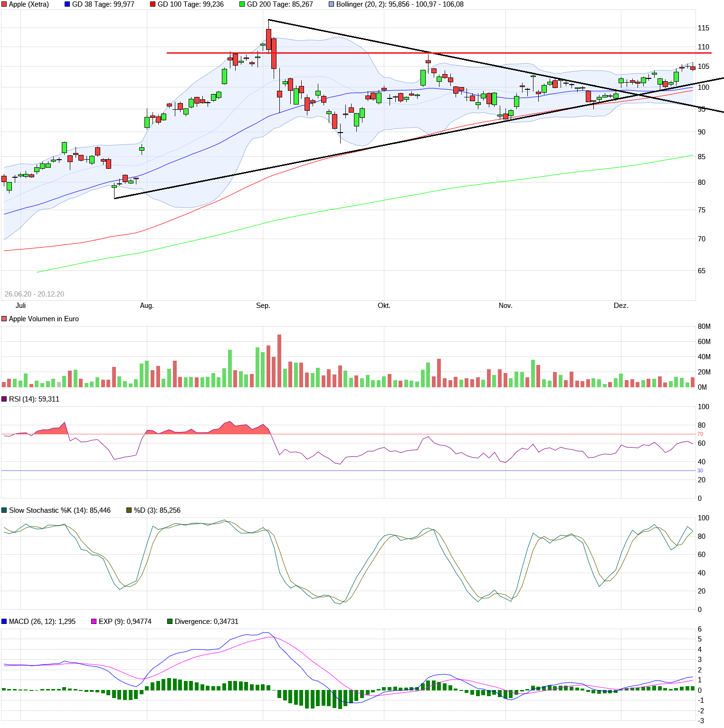The image size is (724, 728).
Task: Click the 110 price axis label
Action: click(704, 47)
